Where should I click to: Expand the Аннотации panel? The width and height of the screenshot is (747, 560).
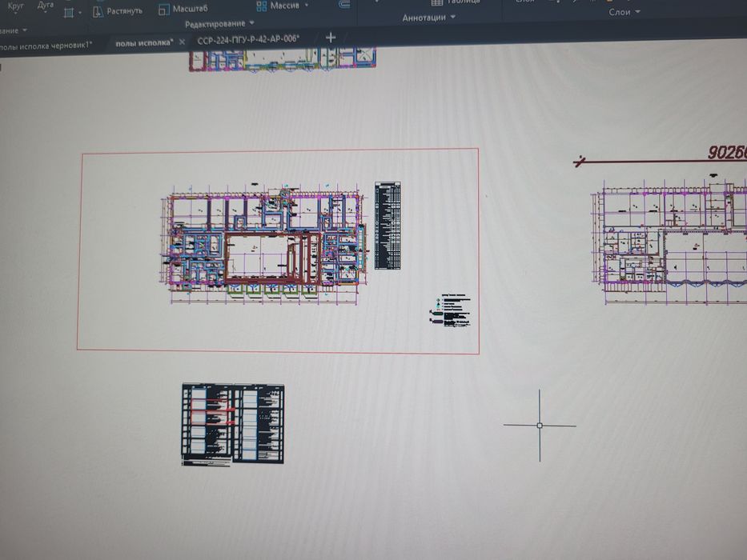(x=429, y=18)
